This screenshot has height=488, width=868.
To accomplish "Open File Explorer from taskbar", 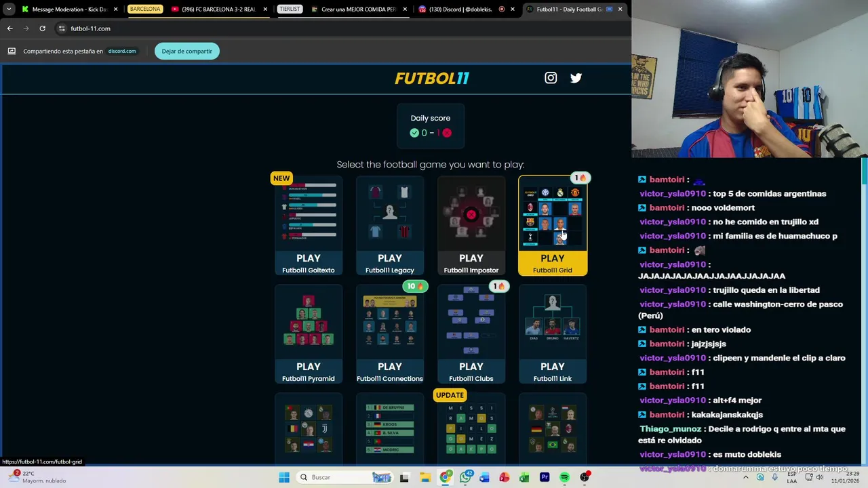I will (425, 477).
